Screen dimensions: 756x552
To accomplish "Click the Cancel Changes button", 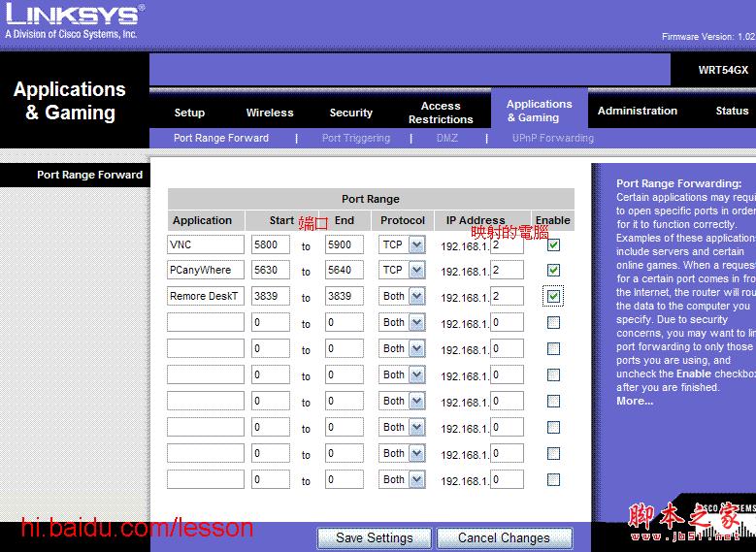I will coord(504,537).
